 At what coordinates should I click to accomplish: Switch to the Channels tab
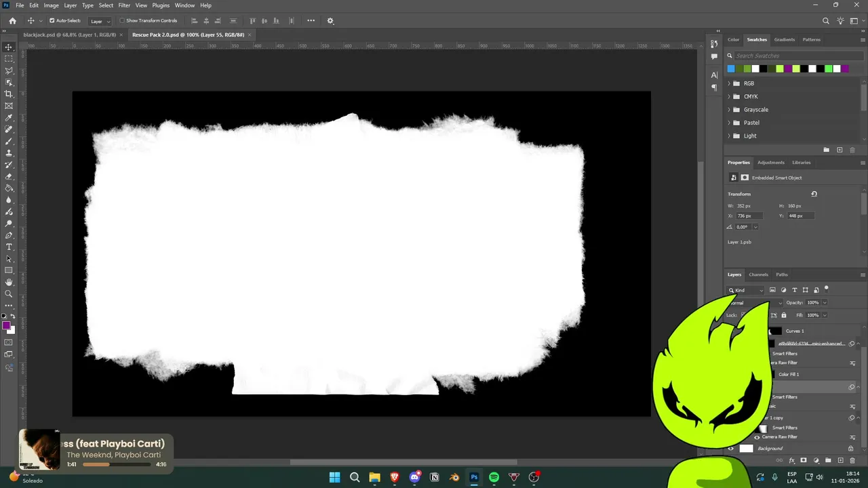(758, 274)
